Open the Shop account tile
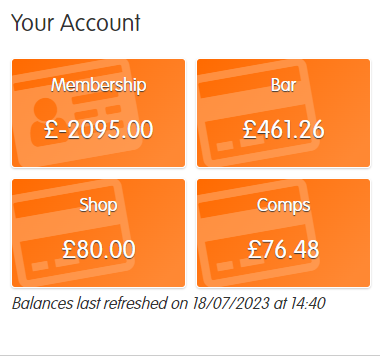380x363 pixels. 98,233
